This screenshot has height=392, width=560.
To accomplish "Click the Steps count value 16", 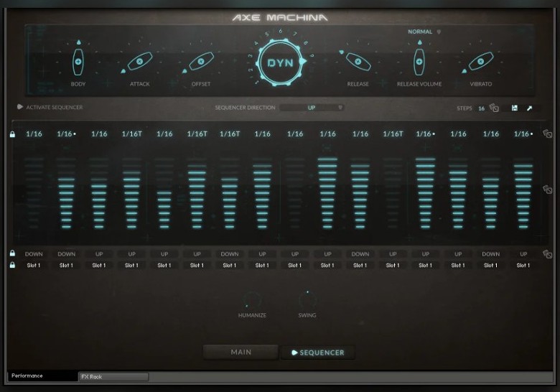I will [482, 108].
